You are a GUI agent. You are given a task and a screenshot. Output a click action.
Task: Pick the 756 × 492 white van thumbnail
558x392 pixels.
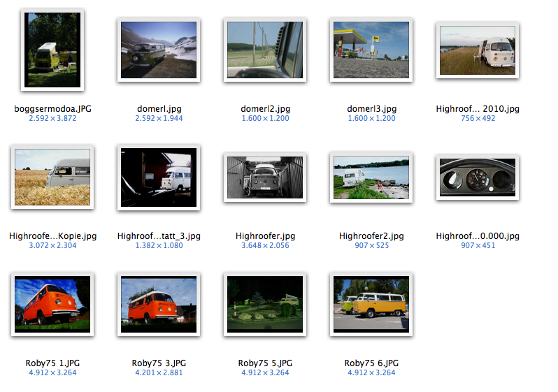[x=478, y=50]
